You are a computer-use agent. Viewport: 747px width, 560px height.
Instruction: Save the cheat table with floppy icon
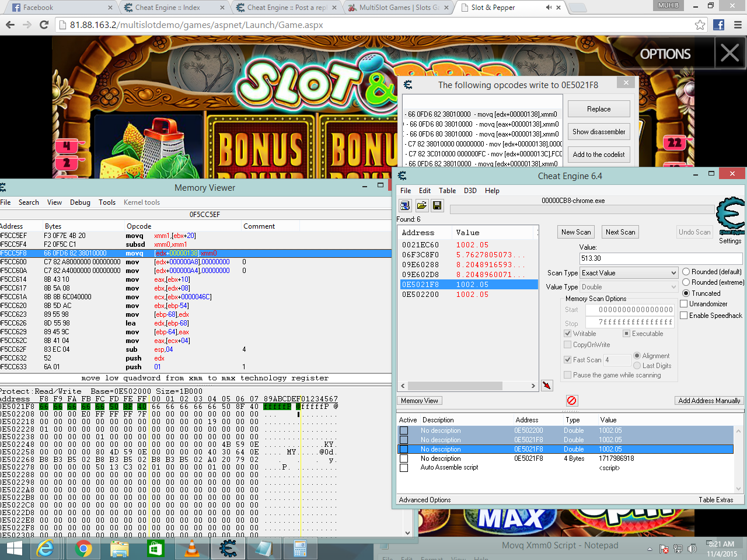tap(437, 205)
